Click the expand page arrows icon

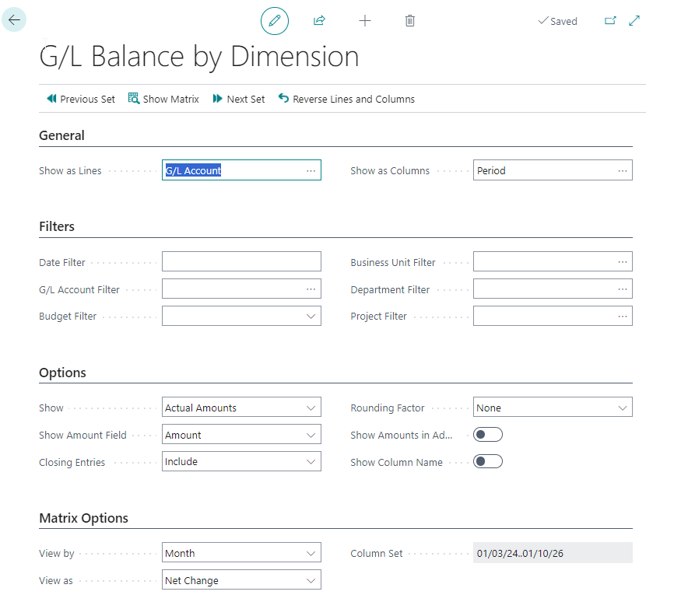click(x=634, y=21)
